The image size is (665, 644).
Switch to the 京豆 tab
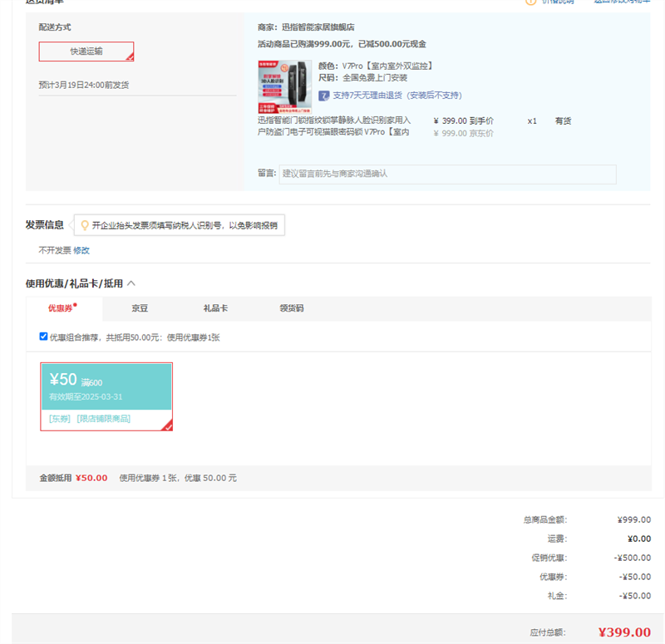pos(140,308)
